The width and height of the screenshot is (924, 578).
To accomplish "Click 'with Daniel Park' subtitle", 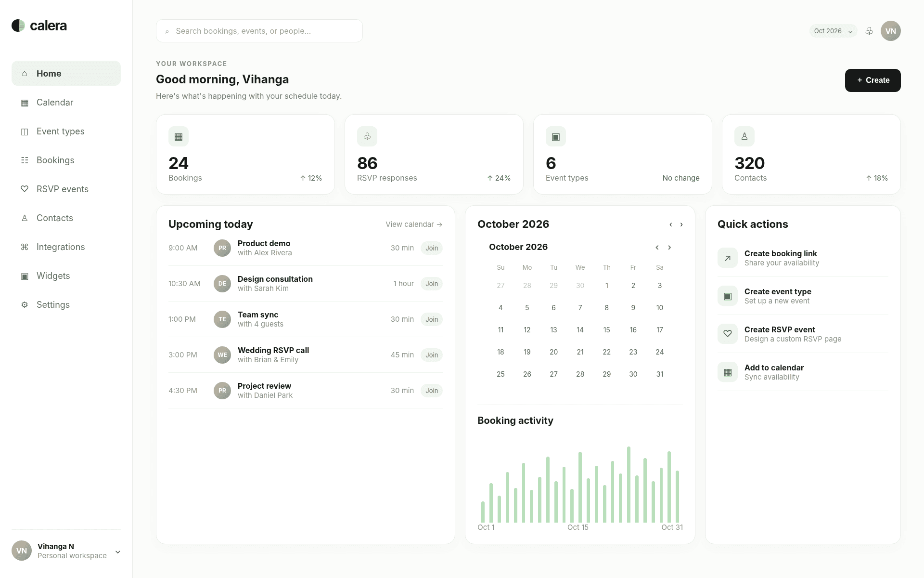I will (x=265, y=395).
